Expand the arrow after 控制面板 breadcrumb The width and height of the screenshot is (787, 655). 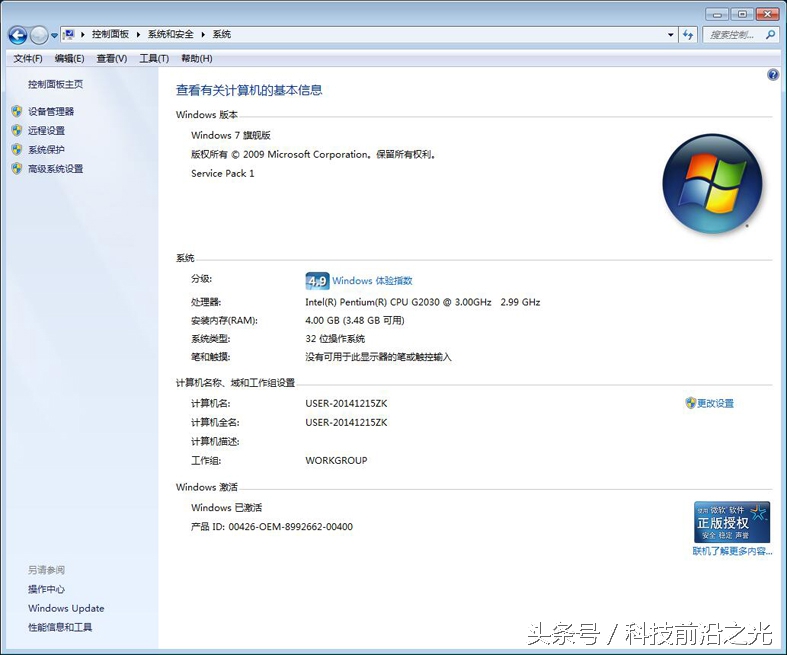[138, 35]
